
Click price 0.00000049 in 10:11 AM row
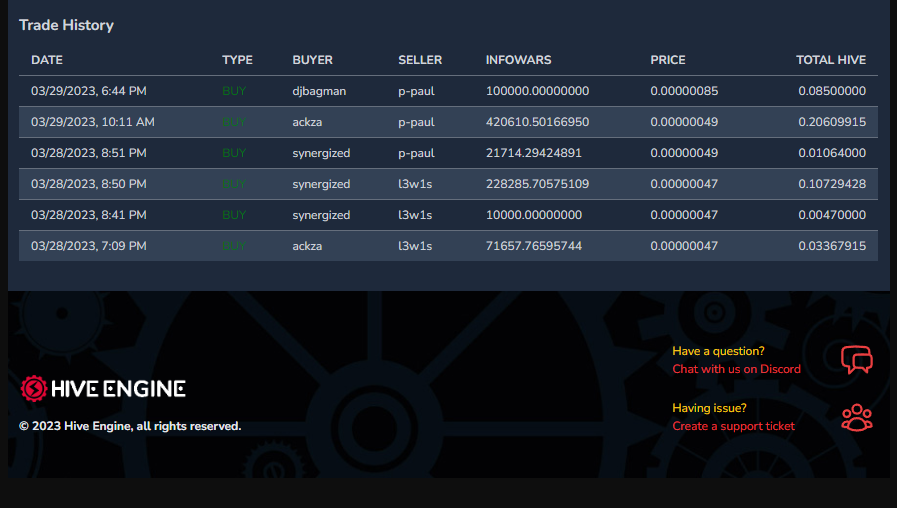(x=684, y=122)
